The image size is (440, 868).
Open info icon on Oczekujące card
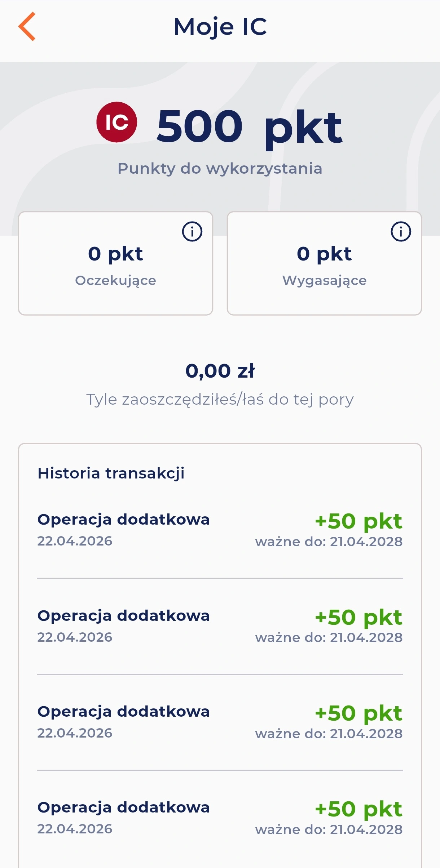[192, 231]
